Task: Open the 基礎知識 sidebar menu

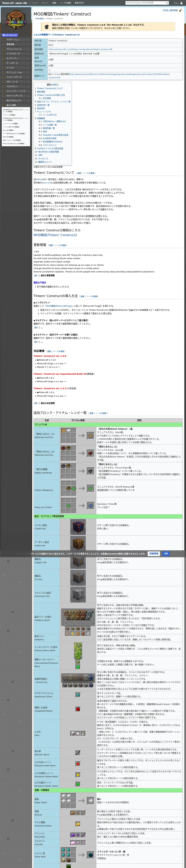Action: click(x=16, y=44)
